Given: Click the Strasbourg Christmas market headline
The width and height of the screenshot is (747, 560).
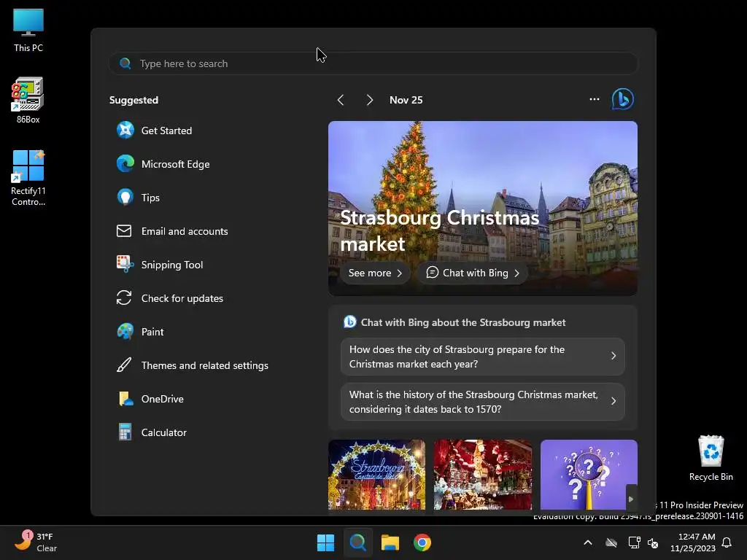Looking at the screenshot, I should point(440,231).
